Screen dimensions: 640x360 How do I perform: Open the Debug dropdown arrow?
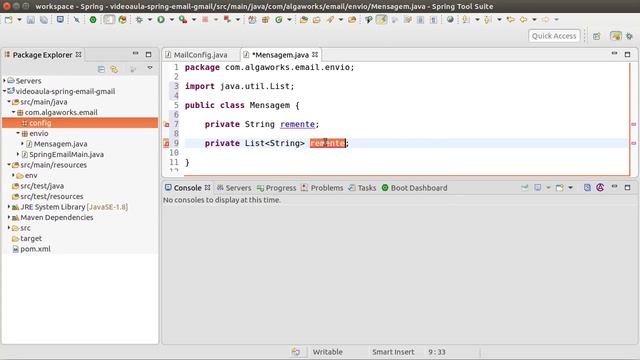click(x=150, y=20)
